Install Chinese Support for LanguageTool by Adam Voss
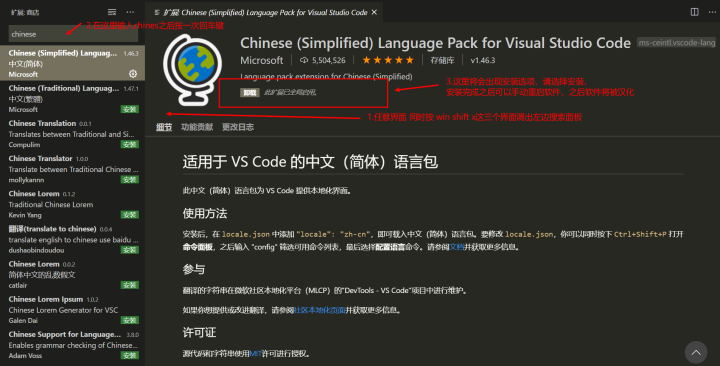Viewport: 720px width, 366px height. click(130, 355)
